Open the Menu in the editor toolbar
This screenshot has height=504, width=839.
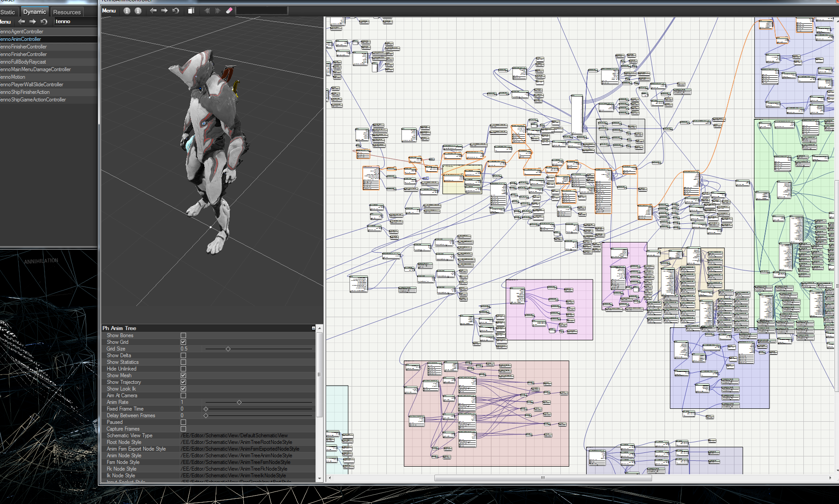109,11
